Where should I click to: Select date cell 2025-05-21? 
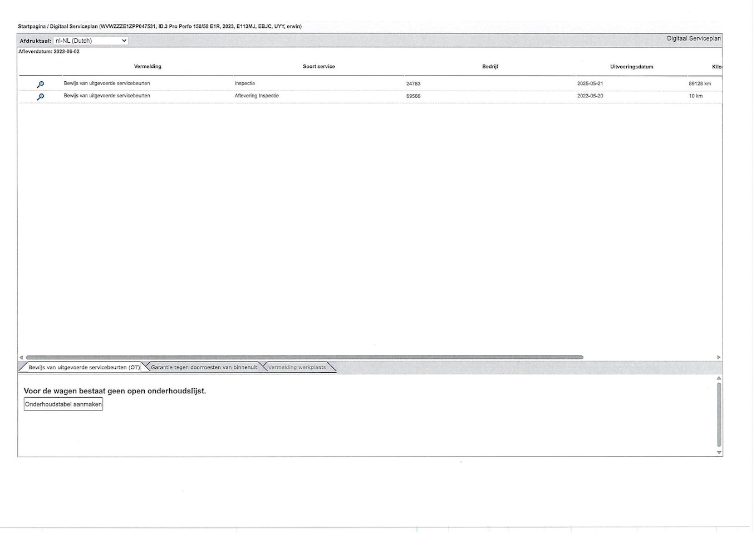click(x=590, y=84)
